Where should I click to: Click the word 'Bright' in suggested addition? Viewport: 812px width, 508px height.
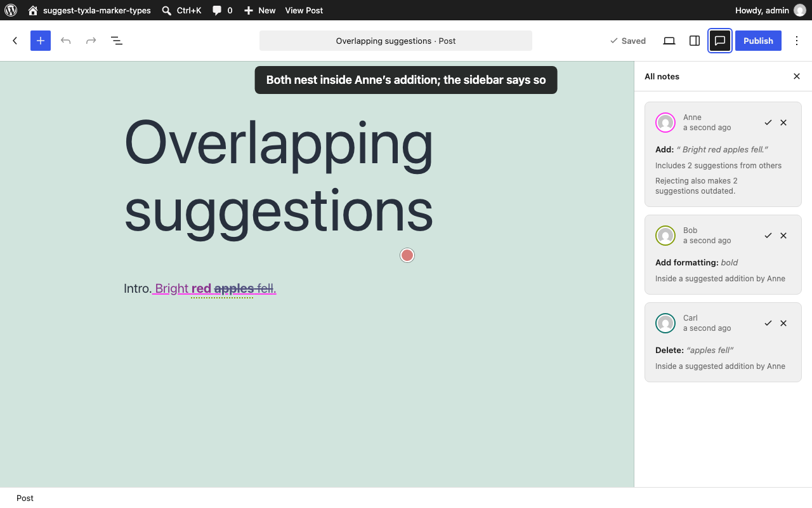[x=171, y=289]
